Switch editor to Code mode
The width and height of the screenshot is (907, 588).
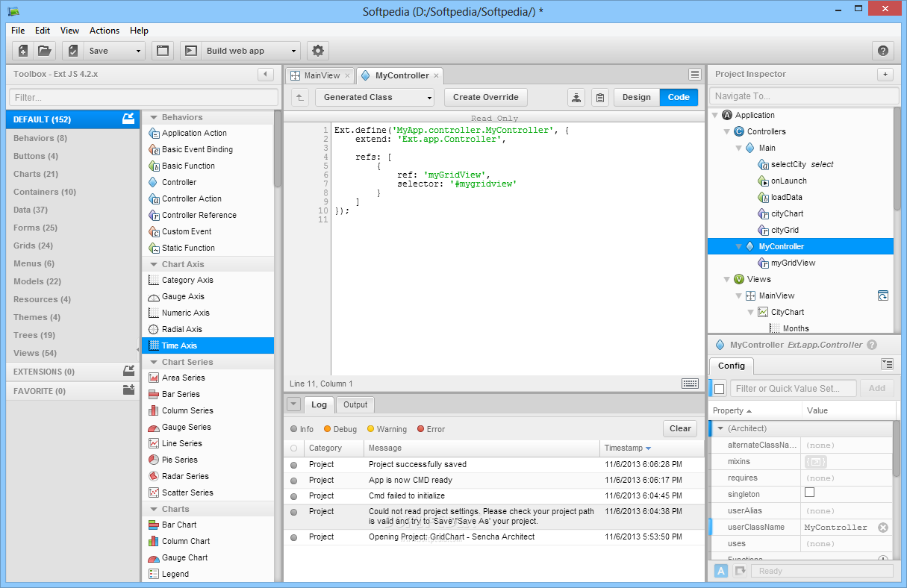[679, 97]
